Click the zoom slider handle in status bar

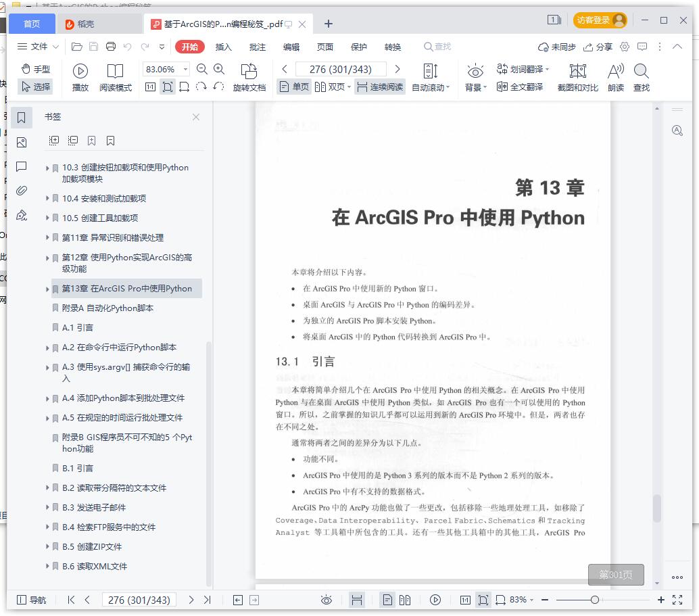(595, 600)
